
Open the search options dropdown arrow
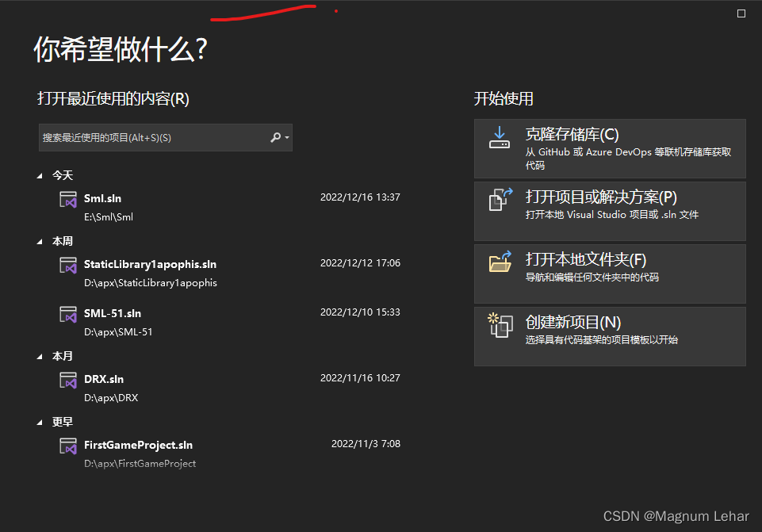(287, 137)
